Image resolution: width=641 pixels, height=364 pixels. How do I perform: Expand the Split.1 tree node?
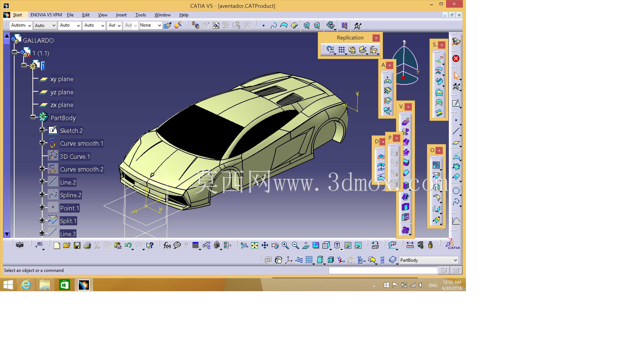coord(42,220)
